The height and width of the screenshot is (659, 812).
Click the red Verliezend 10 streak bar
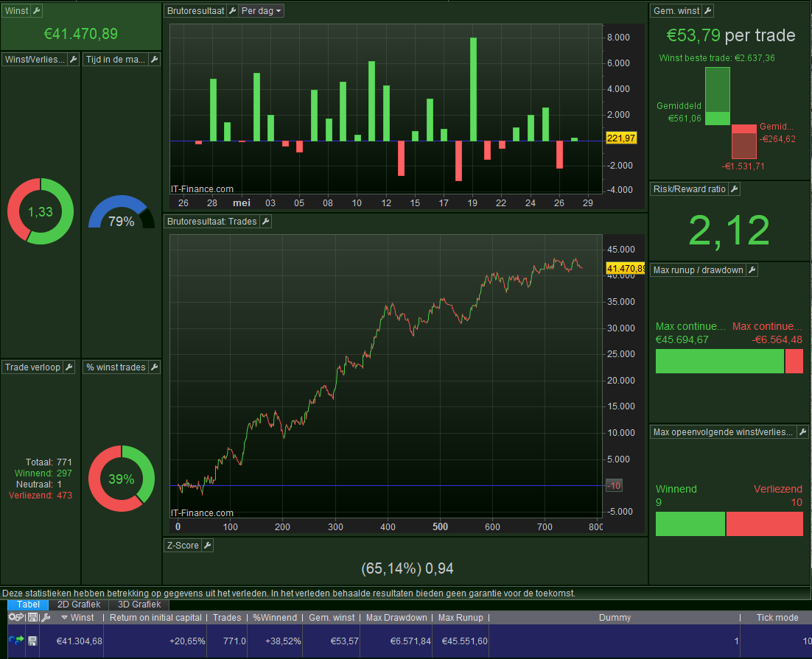click(764, 524)
